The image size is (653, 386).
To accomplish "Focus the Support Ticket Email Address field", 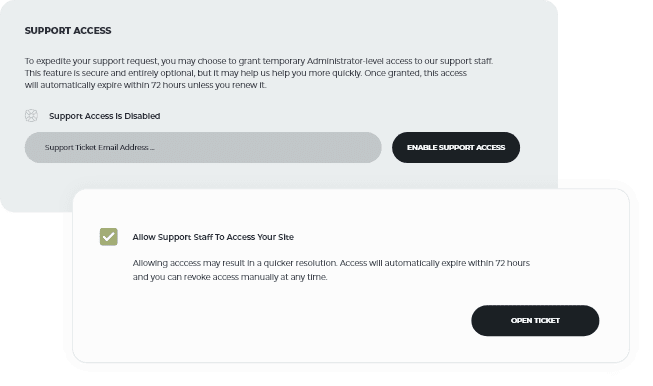I will (x=203, y=147).
